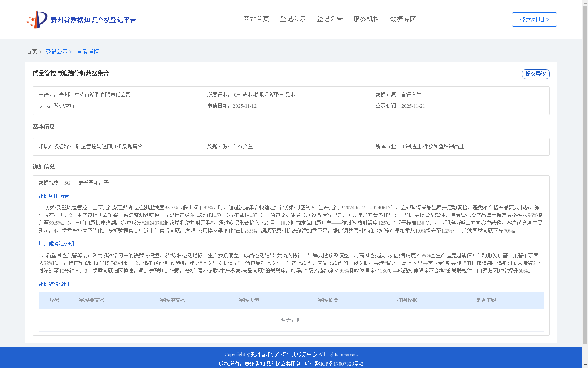Open the 登记公示 navigation item
This screenshot has height=368, width=588.
click(293, 19)
